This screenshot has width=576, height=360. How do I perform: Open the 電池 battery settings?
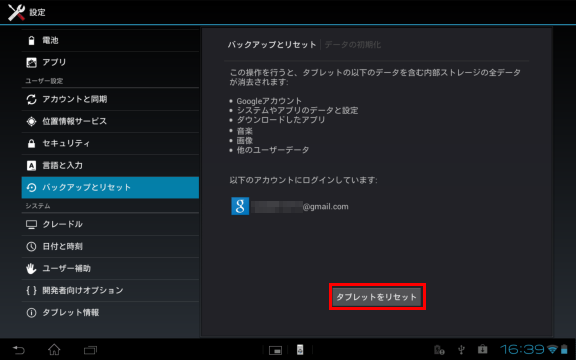click(110, 40)
